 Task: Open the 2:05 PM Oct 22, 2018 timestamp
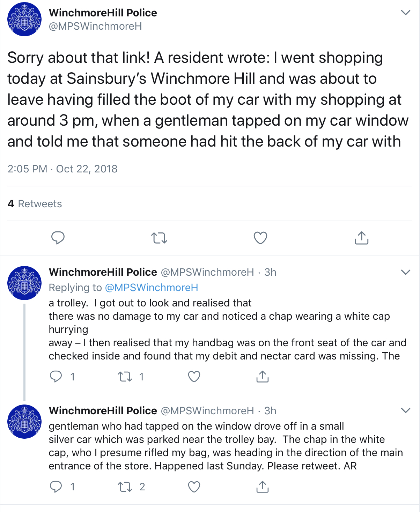62,169
